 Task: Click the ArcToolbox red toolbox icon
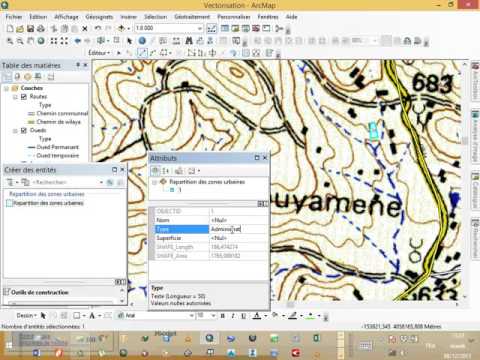(256, 29)
